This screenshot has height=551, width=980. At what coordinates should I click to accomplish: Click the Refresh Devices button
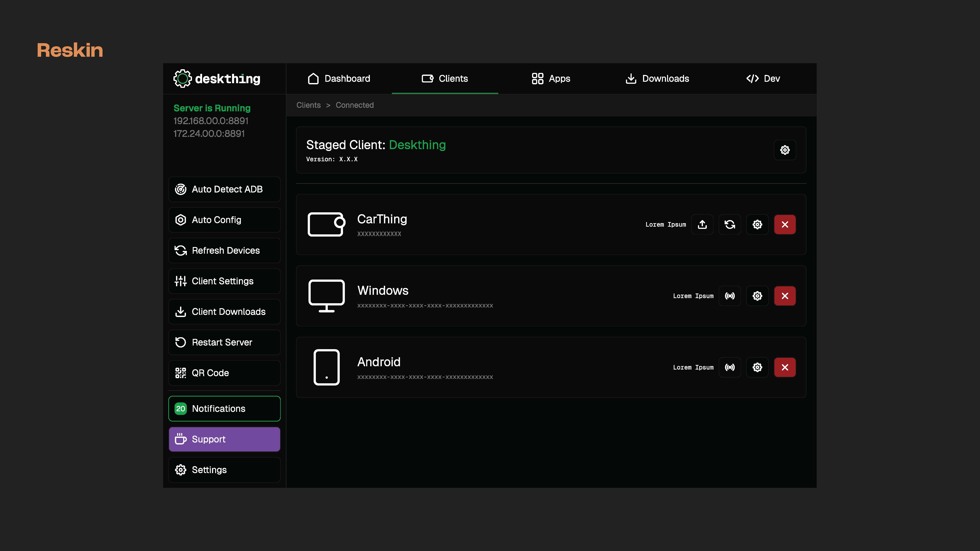click(x=225, y=251)
